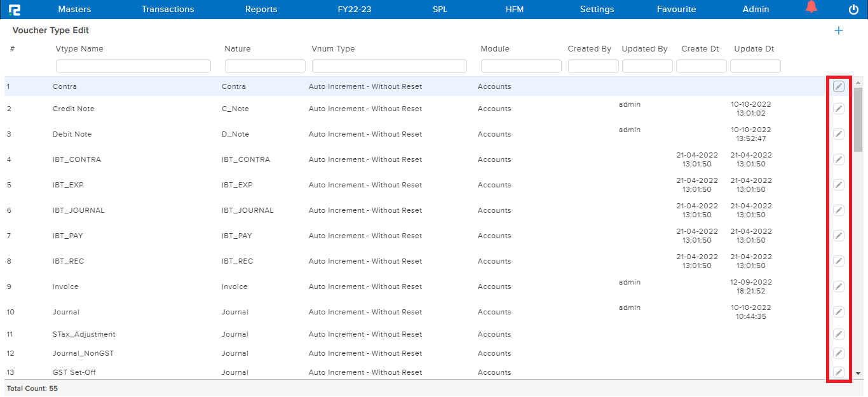Image resolution: width=868 pixels, height=397 pixels.
Task: Click the application logo in top bar
Action: coord(15,10)
